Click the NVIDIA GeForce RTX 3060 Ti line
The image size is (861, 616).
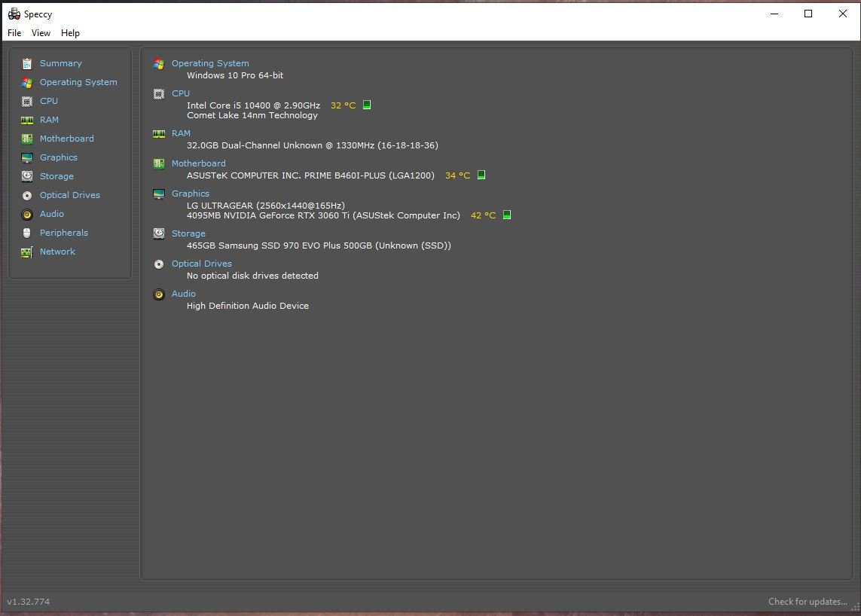[x=323, y=216]
